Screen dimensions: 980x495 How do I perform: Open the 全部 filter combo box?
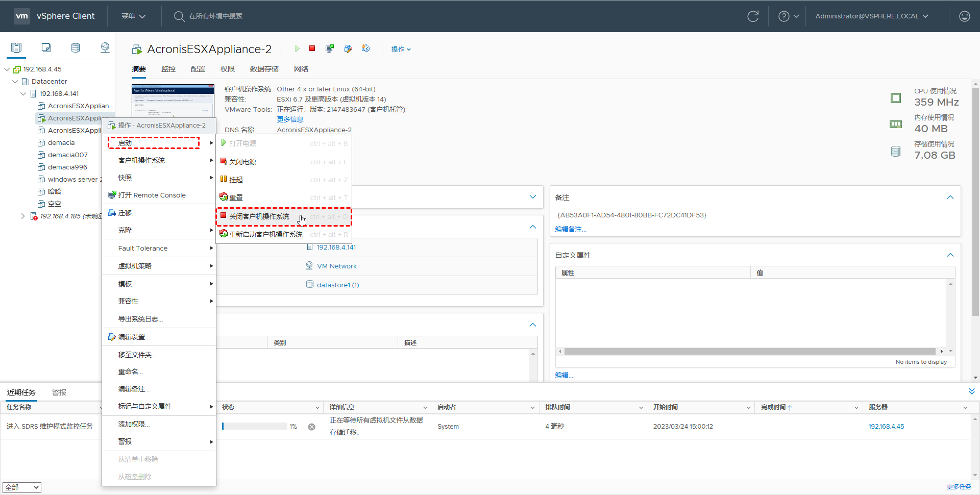pyautogui.click(x=21, y=487)
